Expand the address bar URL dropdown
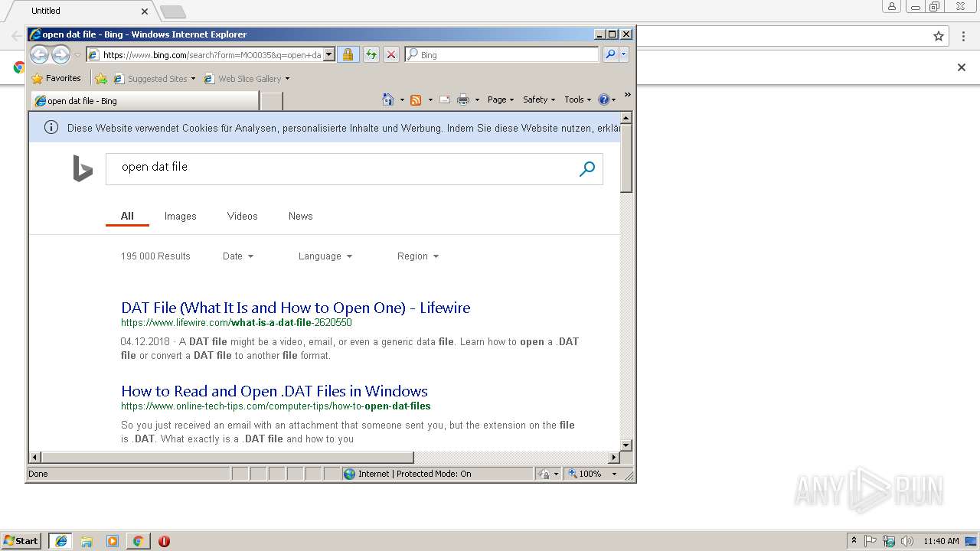980x551 pixels. [329, 54]
